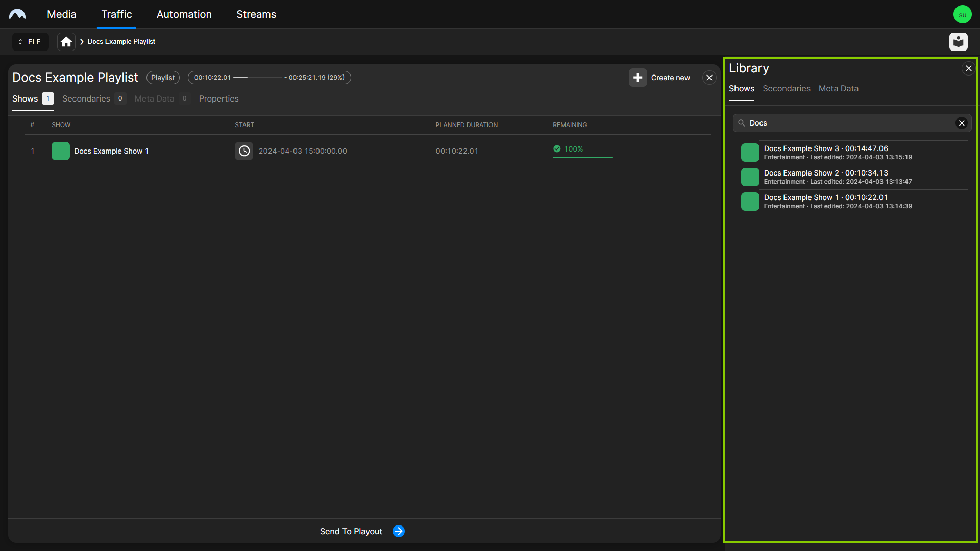Click the plus icon next to Create new
Viewport: 980px width, 551px height.
(638, 77)
